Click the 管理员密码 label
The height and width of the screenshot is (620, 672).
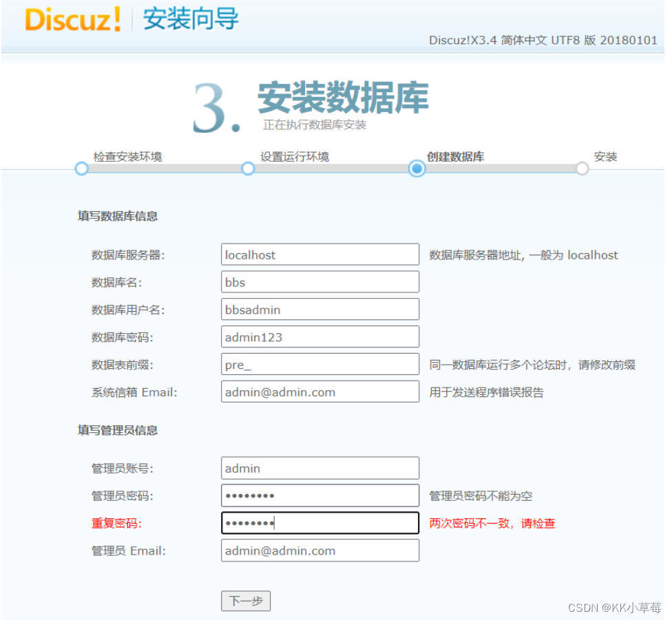point(122,496)
